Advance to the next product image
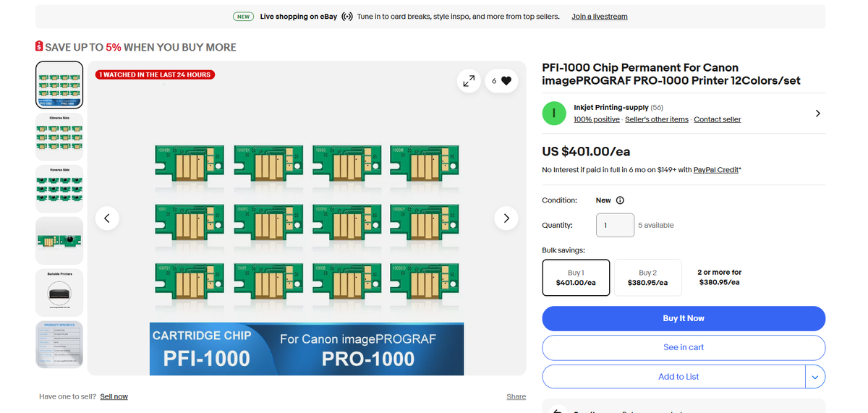 click(506, 218)
